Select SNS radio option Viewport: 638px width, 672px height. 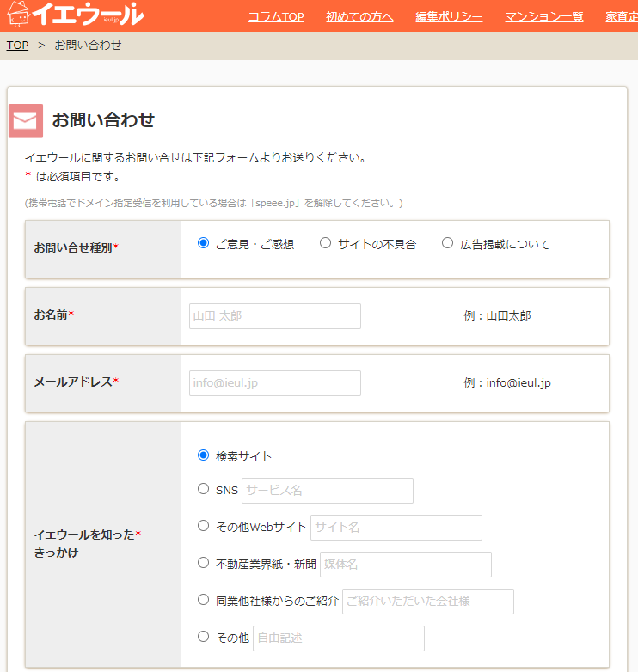click(203, 489)
